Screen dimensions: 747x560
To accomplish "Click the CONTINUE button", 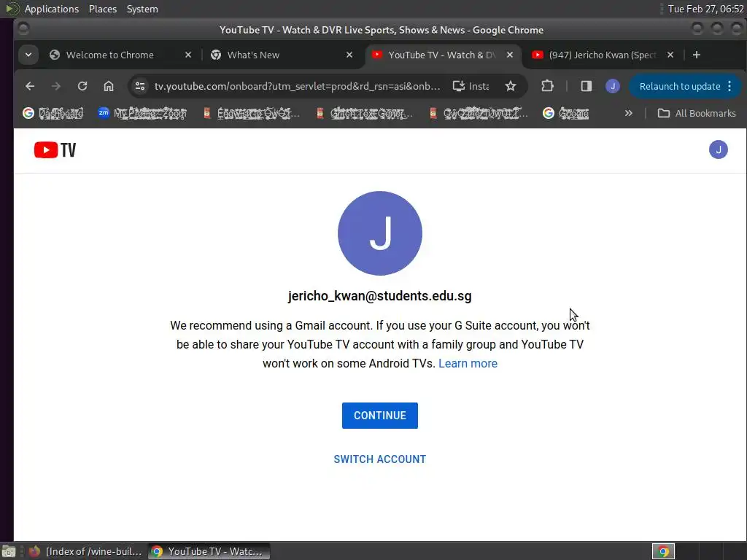I will [x=379, y=415].
